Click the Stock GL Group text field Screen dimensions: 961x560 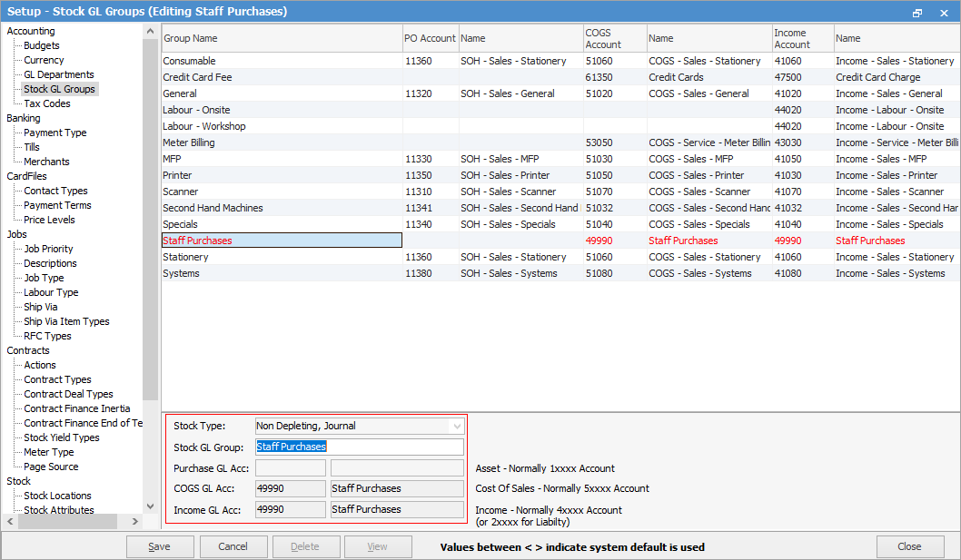[x=359, y=447]
